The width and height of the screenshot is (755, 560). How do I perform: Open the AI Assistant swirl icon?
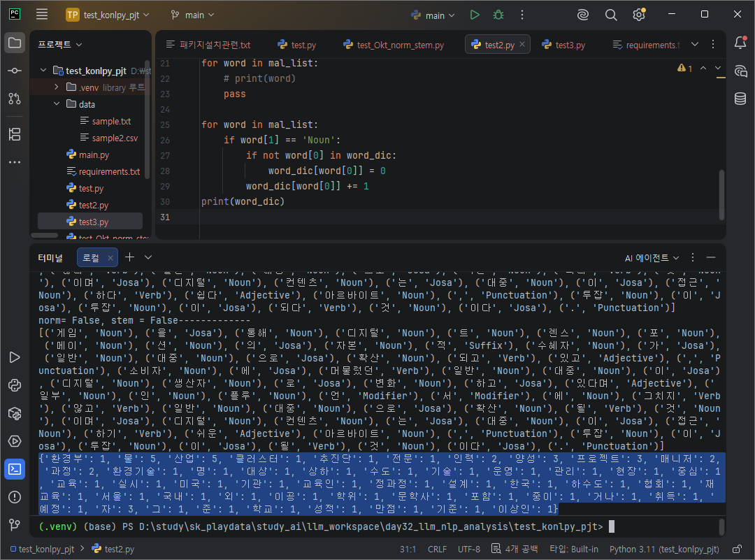point(582,15)
